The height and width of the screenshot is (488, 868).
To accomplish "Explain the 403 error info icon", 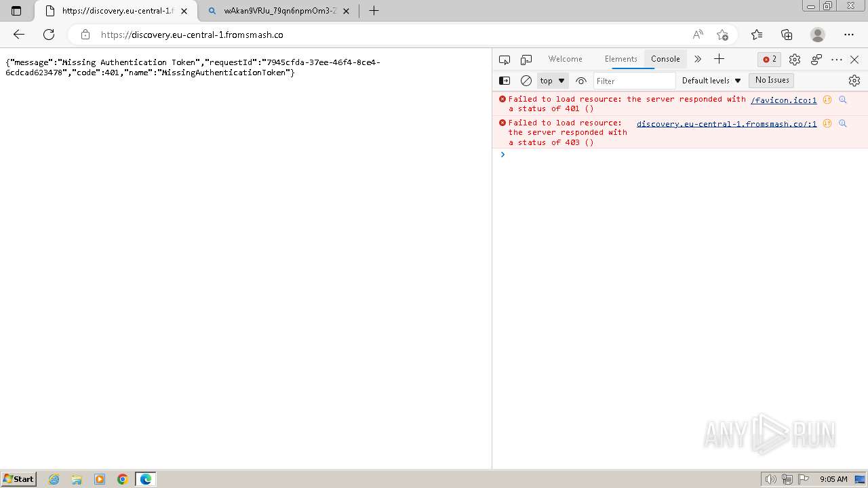I will 827,123.
